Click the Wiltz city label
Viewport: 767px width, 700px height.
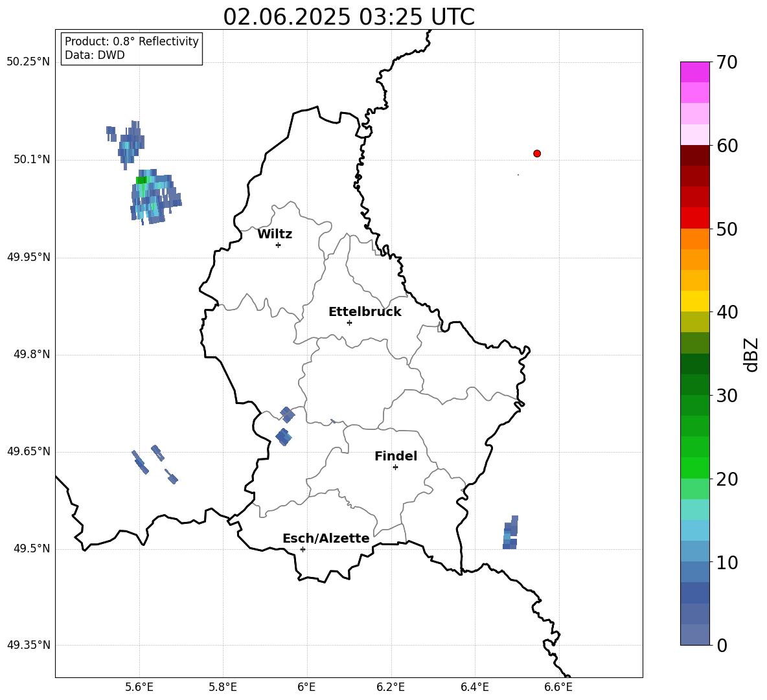point(275,234)
